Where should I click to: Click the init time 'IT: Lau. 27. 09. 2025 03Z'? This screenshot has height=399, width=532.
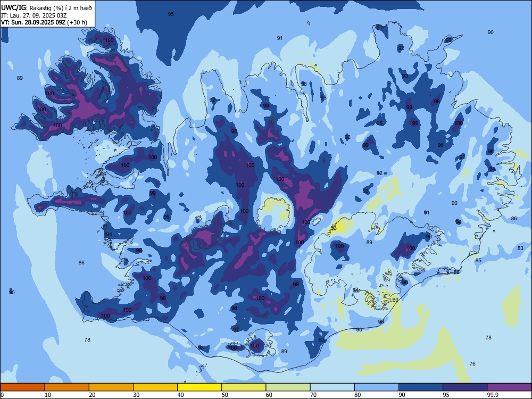34,15
